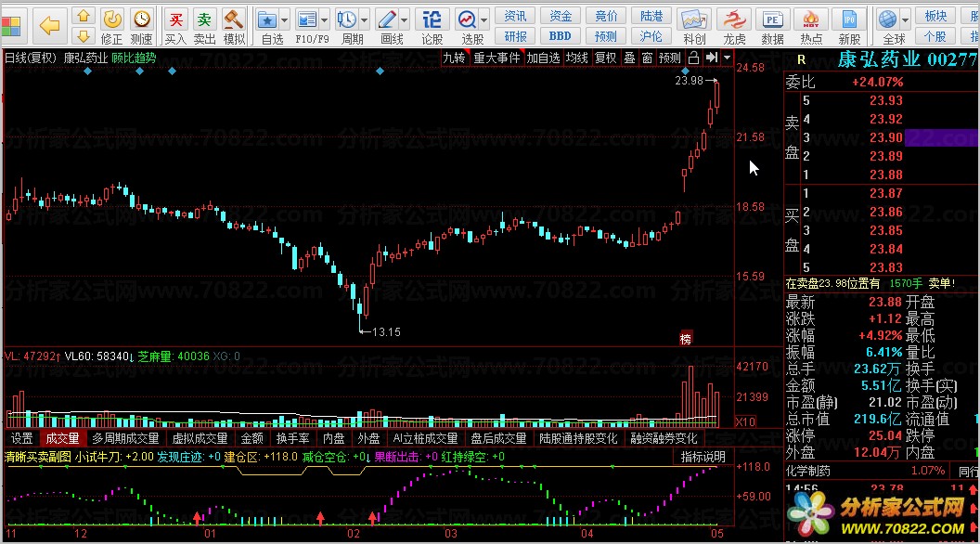Switch to the 金额 amount tab
Screen dimensions: 980x544
click(x=251, y=438)
